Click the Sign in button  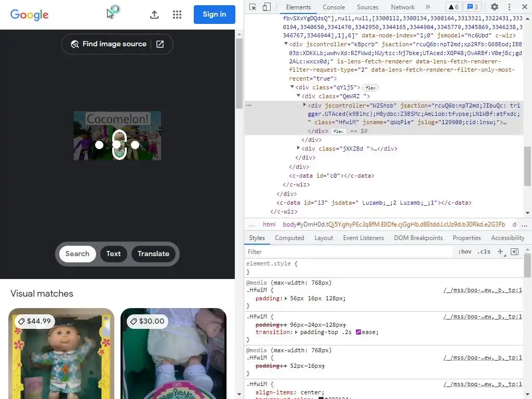pyautogui.click(x=215, y=14)
